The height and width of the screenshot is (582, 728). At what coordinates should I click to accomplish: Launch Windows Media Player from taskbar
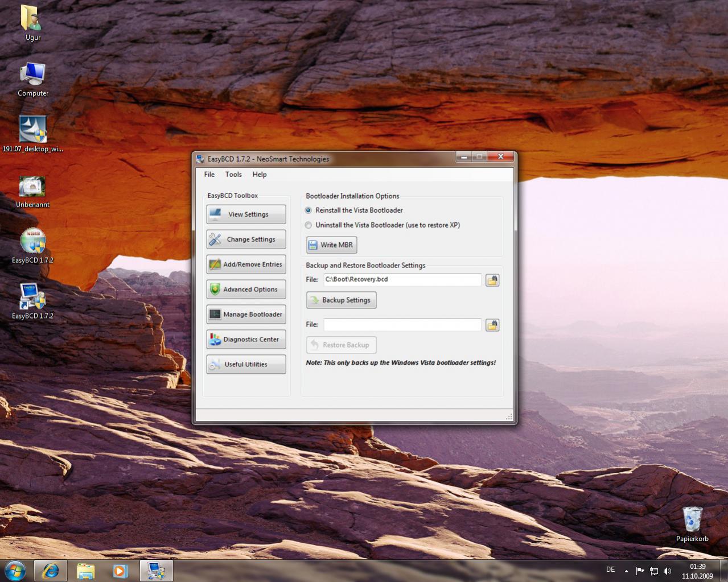tap(120, 571)
